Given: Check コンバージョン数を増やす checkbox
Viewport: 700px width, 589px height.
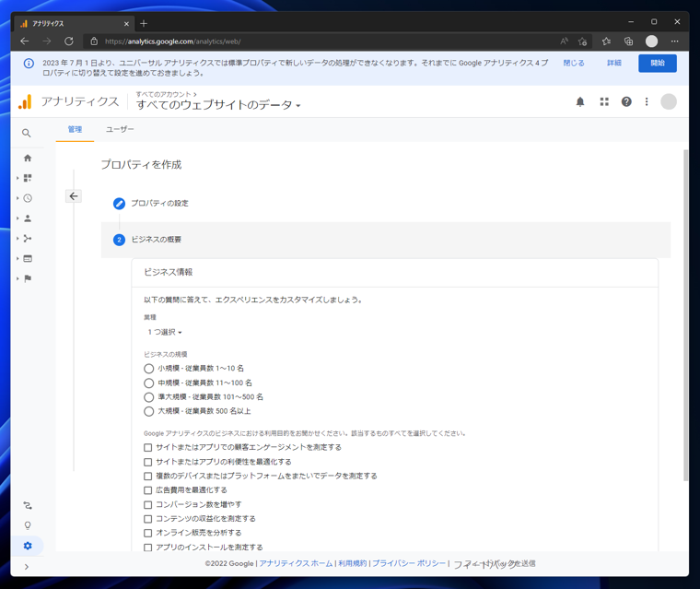Looking at the screenshot, I should 147,504.
